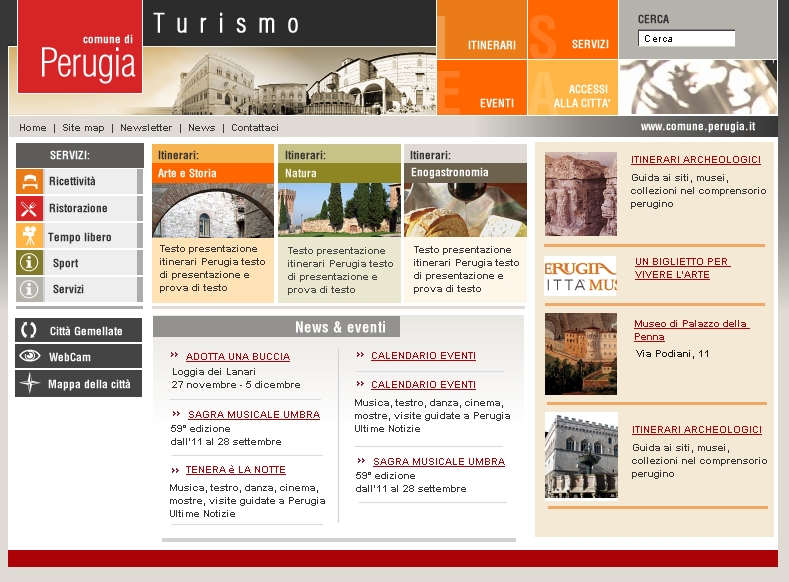Open the SERVIZI header tile
The height and width of the screenshot is (582, 789).
(x=573, y=30)
